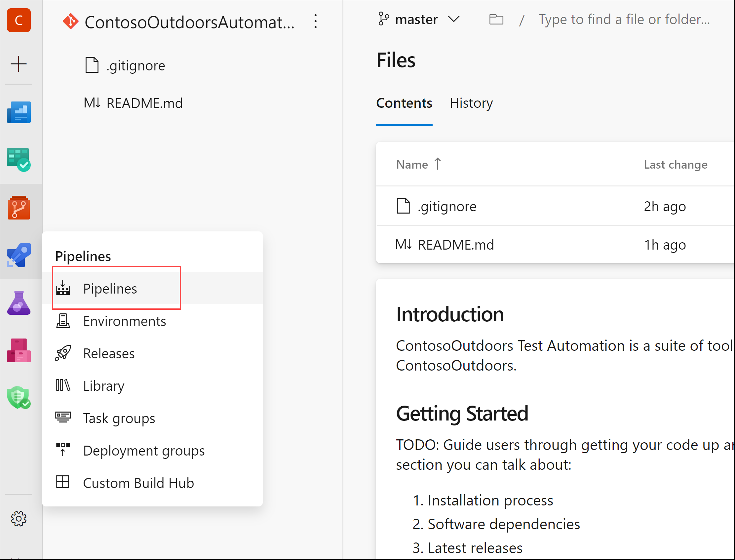Click the Pipelines rocket sidebar icon
This screenshot has height=560, width=735.
pos(19,255)
